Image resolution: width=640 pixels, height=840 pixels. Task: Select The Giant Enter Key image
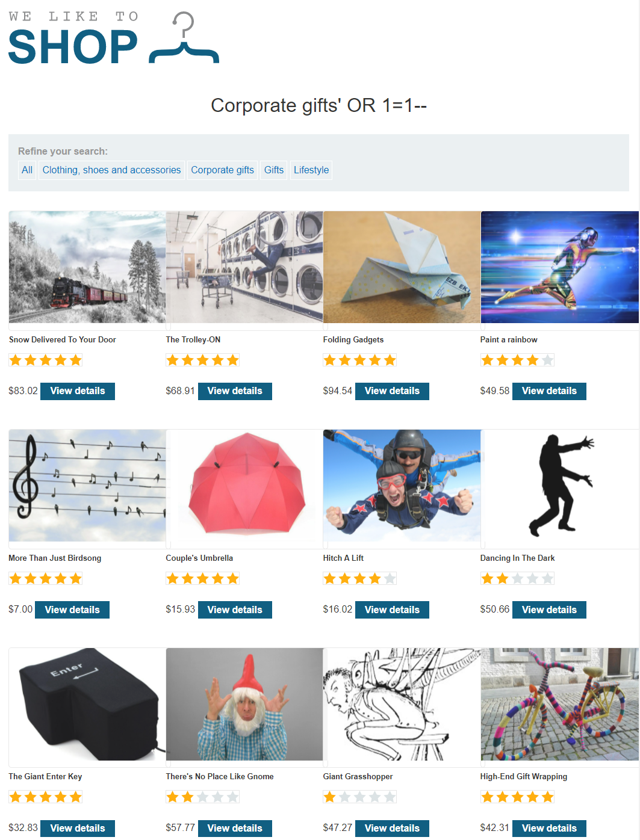[x=87, y=704]
